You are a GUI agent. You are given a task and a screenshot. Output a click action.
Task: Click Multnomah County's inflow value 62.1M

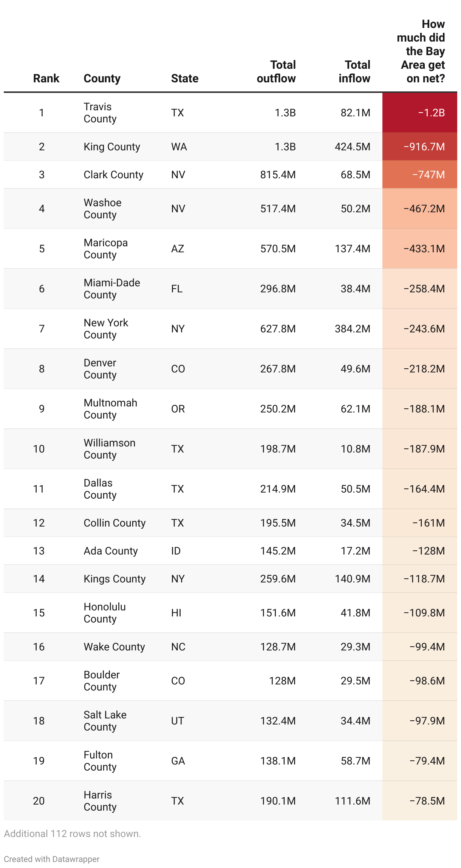(x=355, y=409)
